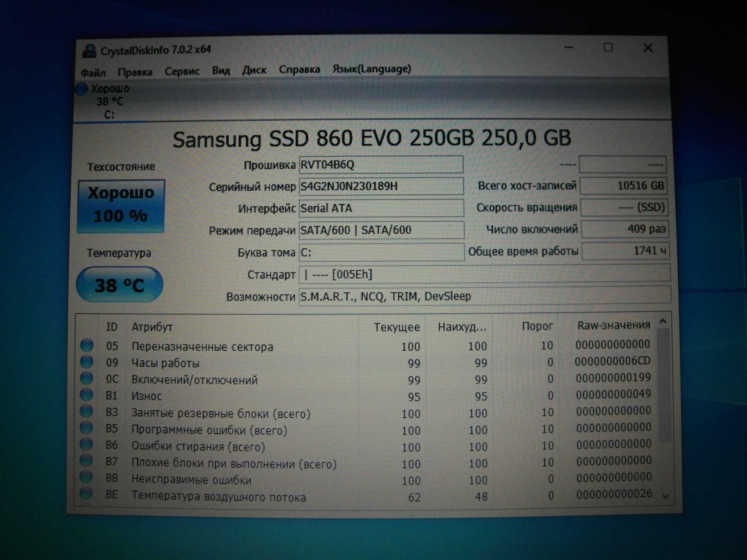Select the C: disk status indicator circle
747x560 pixels.
(x=82, y=89)
